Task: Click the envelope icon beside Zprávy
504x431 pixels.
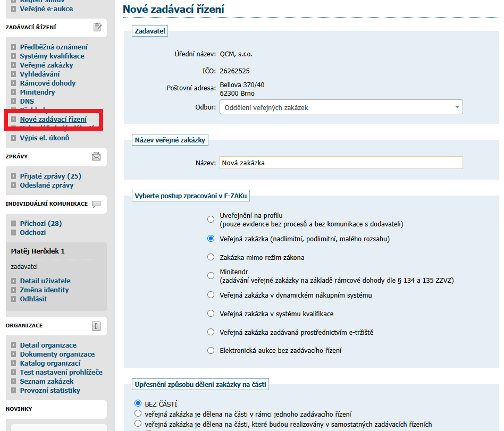Action: (x=96, y=156)
